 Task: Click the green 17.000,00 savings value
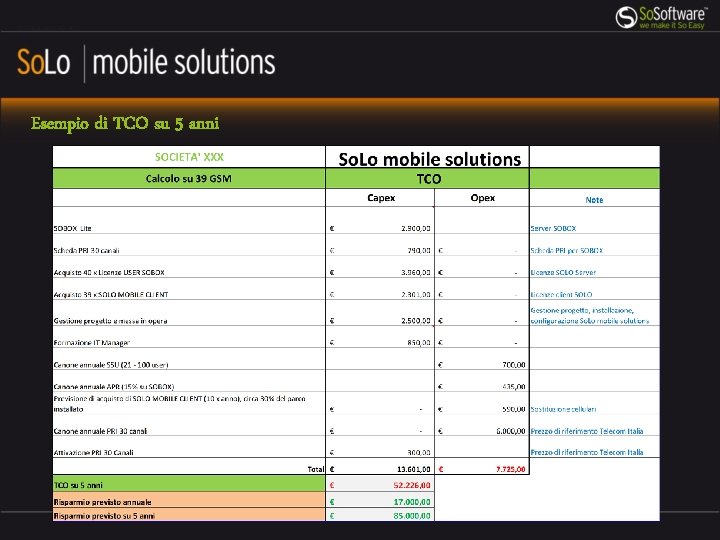coord(412,502)
